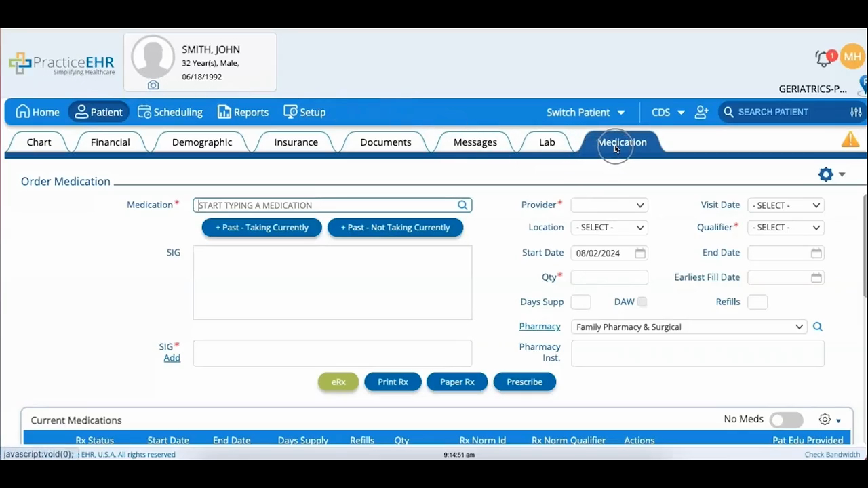
Task: Click Past - Not Taking Currently button
Action: (395, 228)
